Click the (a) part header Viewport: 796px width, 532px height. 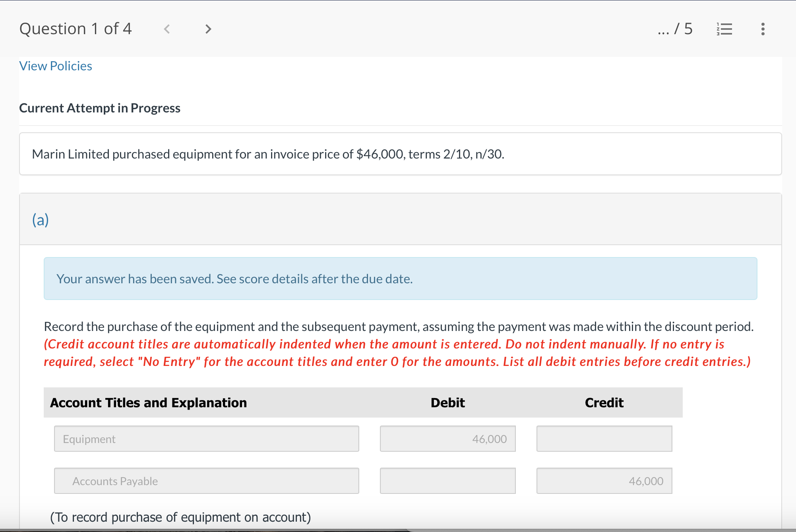pyautogui.click(x=41, y=220)
